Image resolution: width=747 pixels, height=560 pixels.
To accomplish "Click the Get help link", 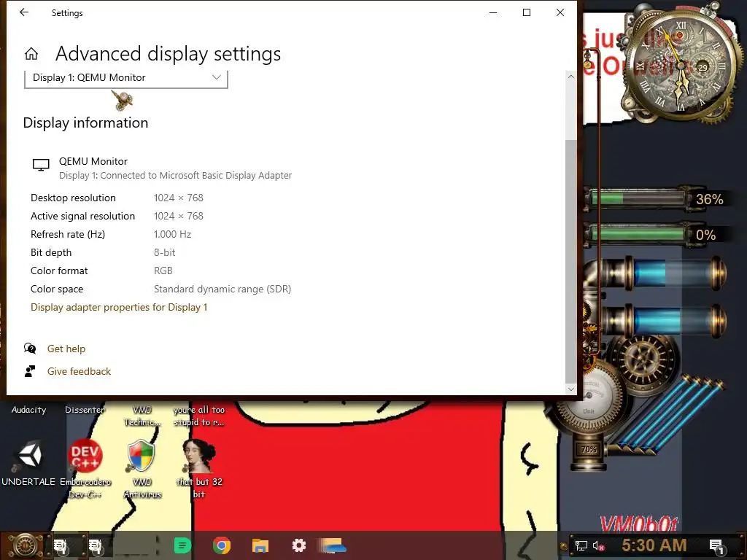I will 66,349.
